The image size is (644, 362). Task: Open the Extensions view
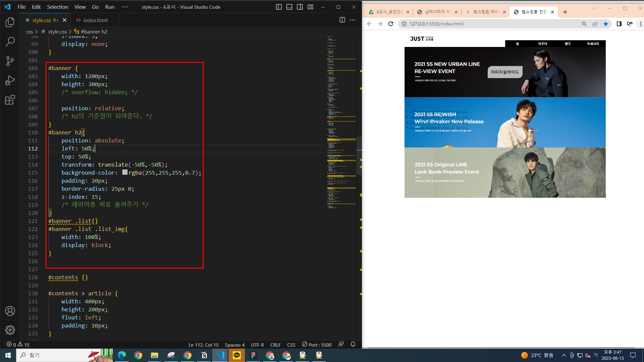pyautogui.click(x=10, y=100)
